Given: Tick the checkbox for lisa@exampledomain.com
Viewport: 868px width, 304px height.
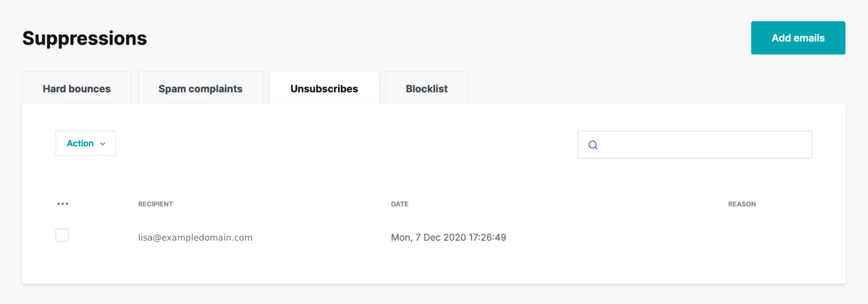Looking at the screenshot, I should tap(62, 235).
